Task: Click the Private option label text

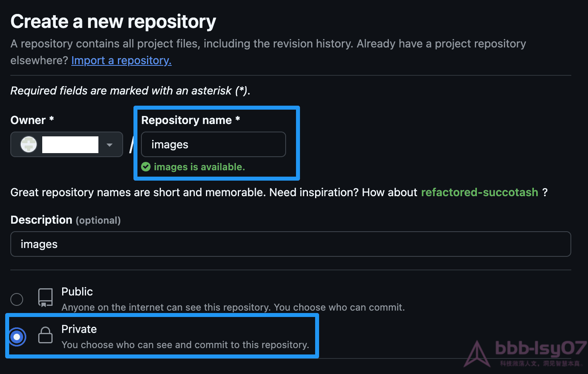Action: point(79,329)
